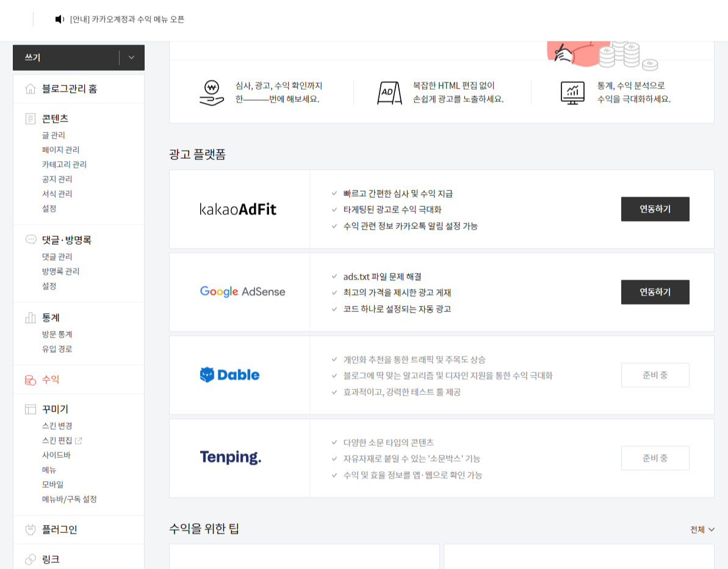Click the 쓰기 write button

point(66,57)
